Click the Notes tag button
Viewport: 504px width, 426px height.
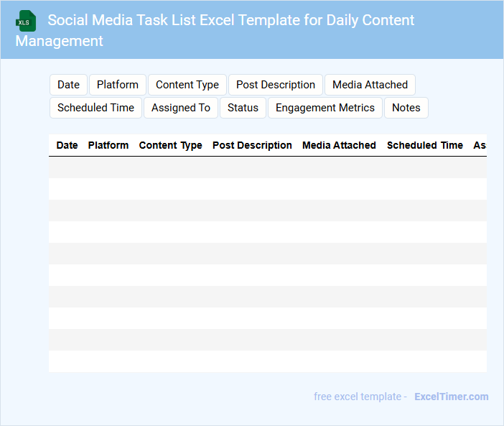406,108
